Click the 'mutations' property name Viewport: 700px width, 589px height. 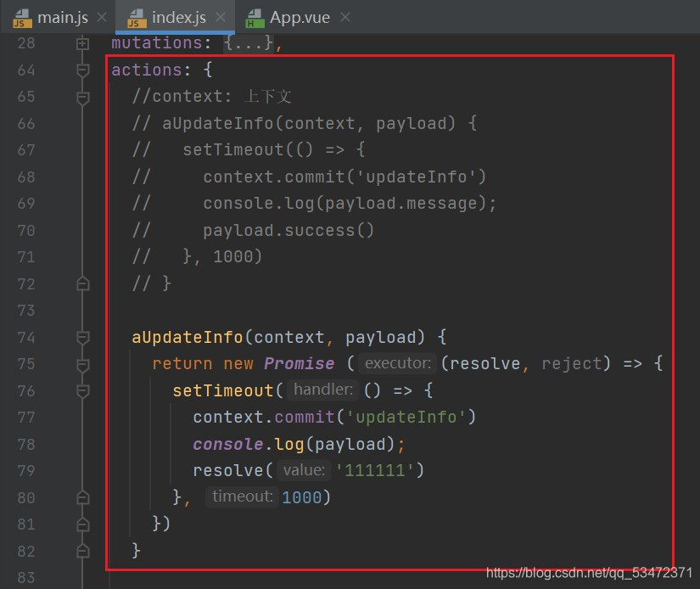[157, 43]
